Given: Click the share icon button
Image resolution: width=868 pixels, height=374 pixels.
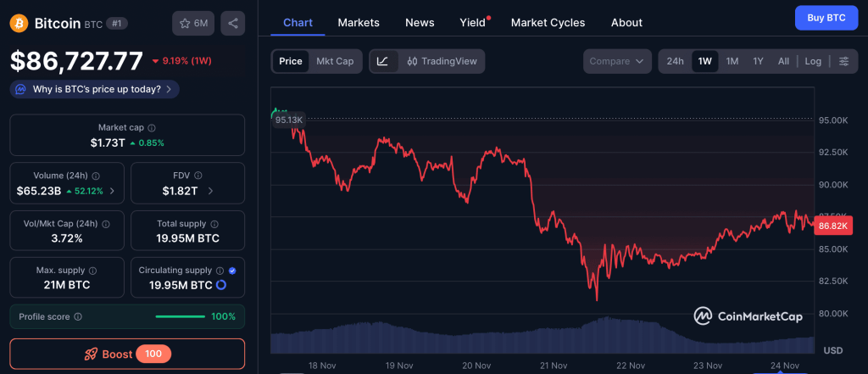Looking at the screenshot, I should pos(232,23).
